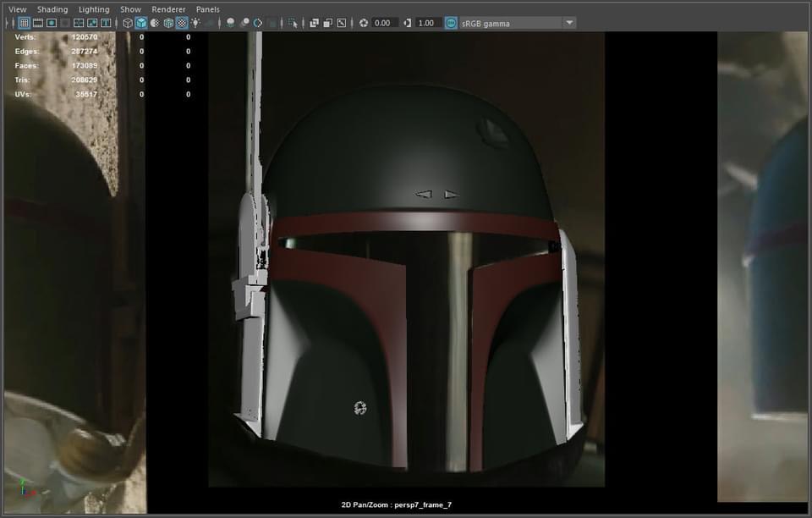
Task: Toggle the Textured display icon
Action: [182, 23]
